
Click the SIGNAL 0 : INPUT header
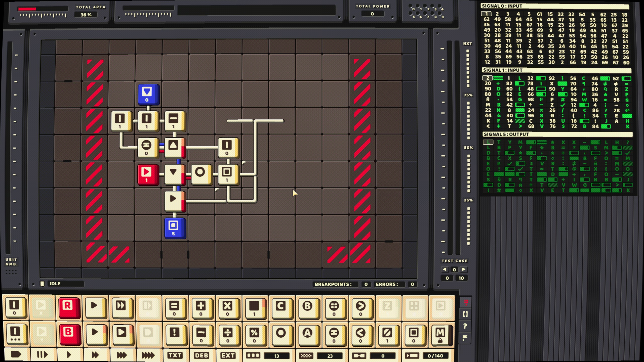[555, 6]
